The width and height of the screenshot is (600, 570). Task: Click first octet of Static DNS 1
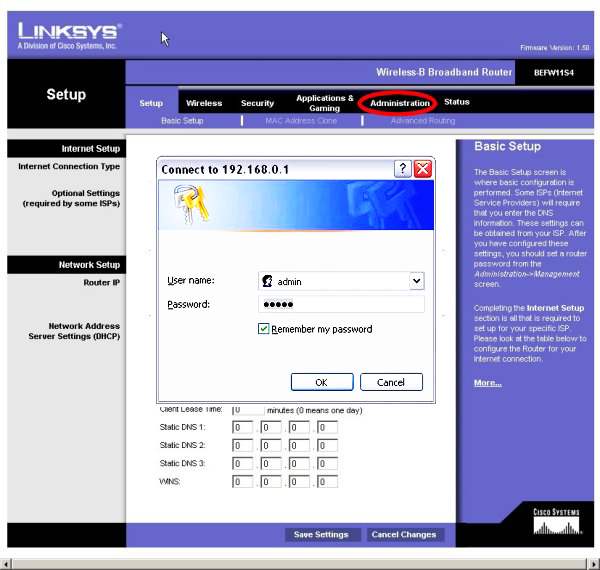(242, 427)
